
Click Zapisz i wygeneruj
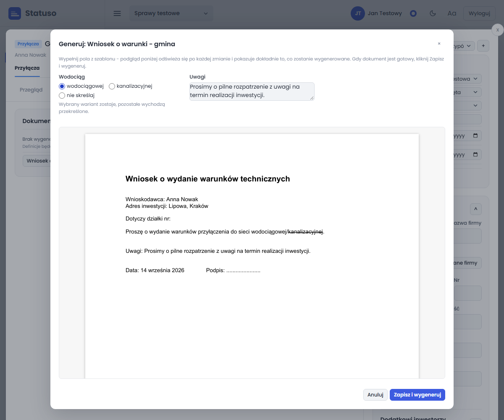coord(417,395)
